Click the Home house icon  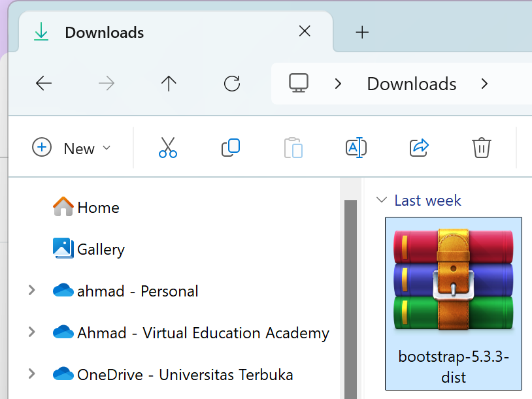63,206
